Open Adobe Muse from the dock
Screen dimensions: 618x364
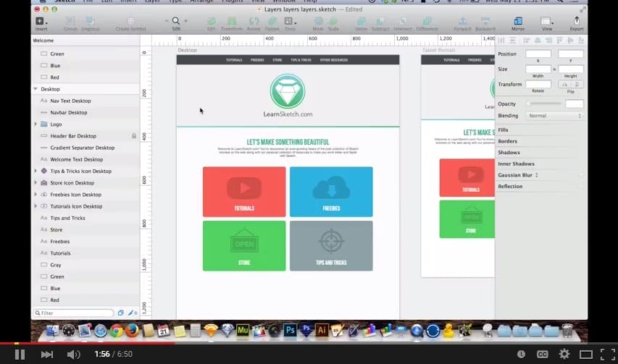[x=243, y=330]
